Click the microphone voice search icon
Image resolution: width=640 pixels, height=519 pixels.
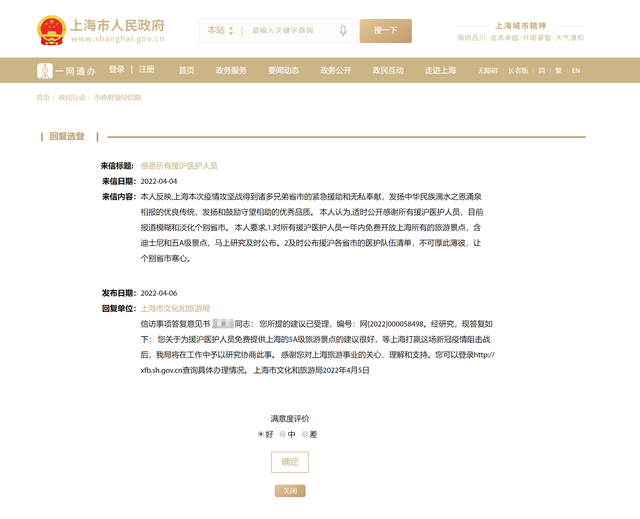[343, 31]
